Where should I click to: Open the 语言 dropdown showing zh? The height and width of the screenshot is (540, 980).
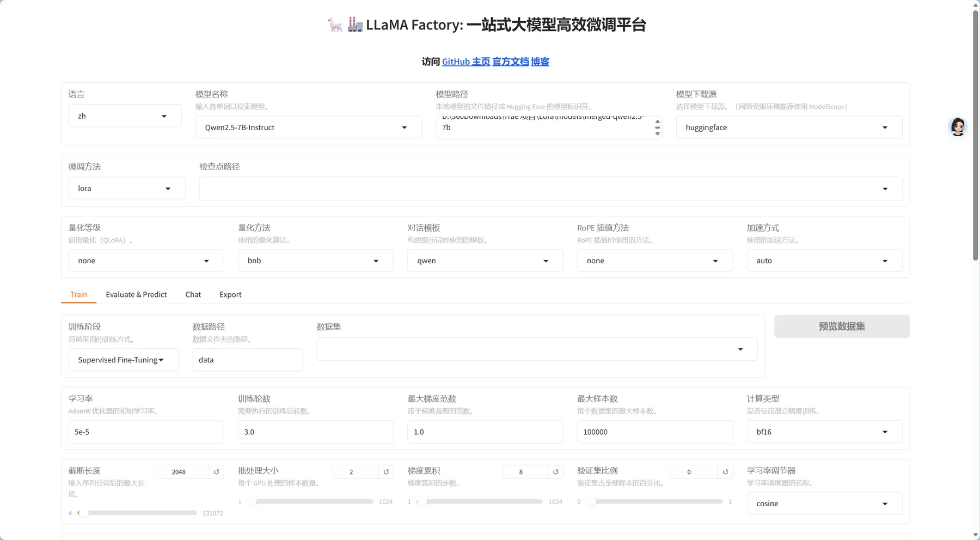125,116
